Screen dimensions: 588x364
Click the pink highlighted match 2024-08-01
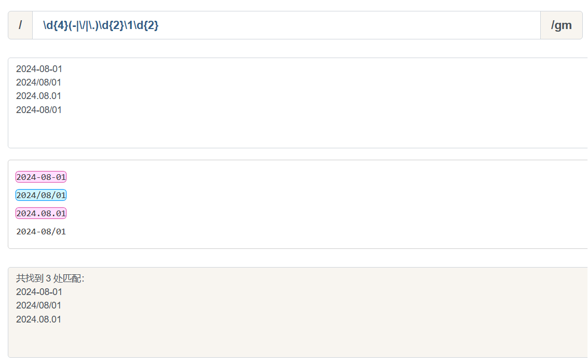click(41, 177)
